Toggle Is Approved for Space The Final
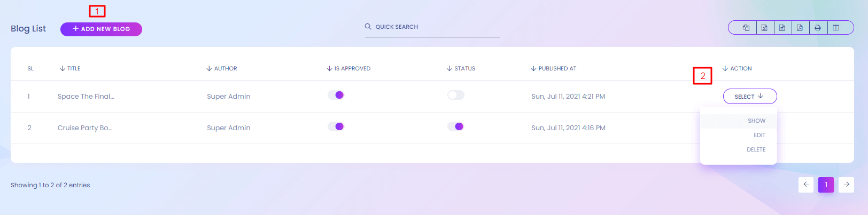The width and height of the screenshot is (868, 215). tap(336, 95)
